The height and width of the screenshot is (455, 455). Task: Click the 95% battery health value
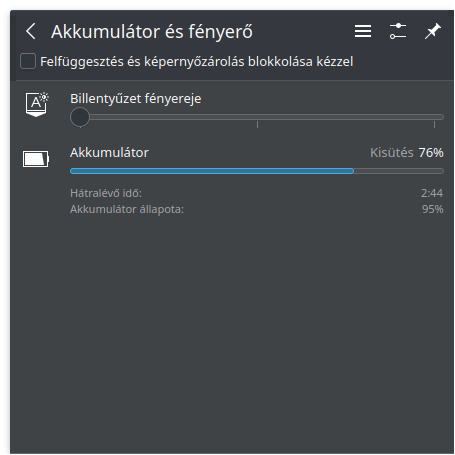[x=433, y=209]
